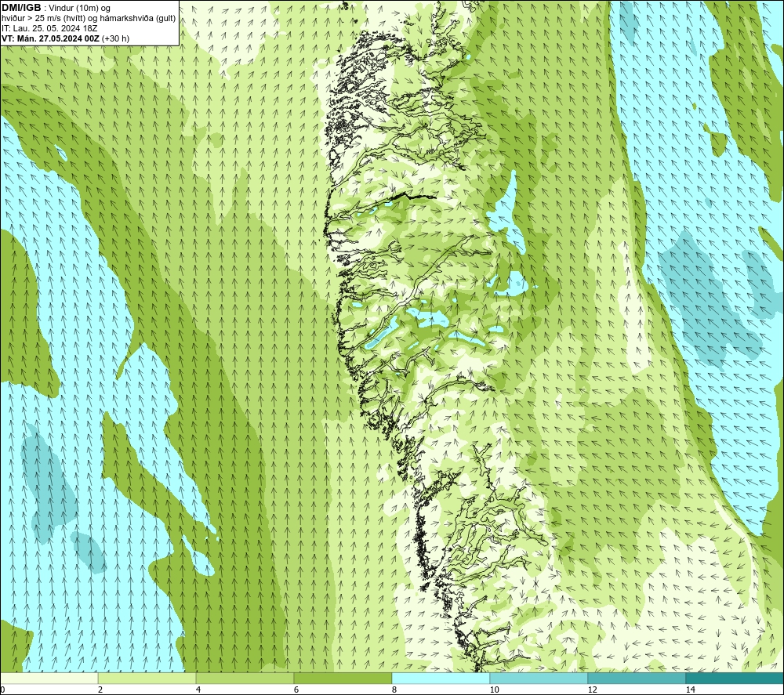Viewport: 784px width, 695px height.
Task: Click the legend value label '8'
Action: point(394,690)
